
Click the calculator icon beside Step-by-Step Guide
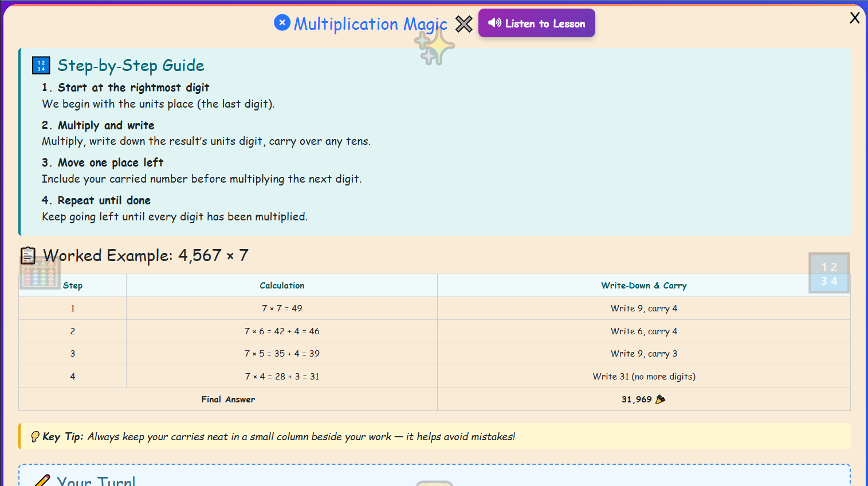[40, 65]
